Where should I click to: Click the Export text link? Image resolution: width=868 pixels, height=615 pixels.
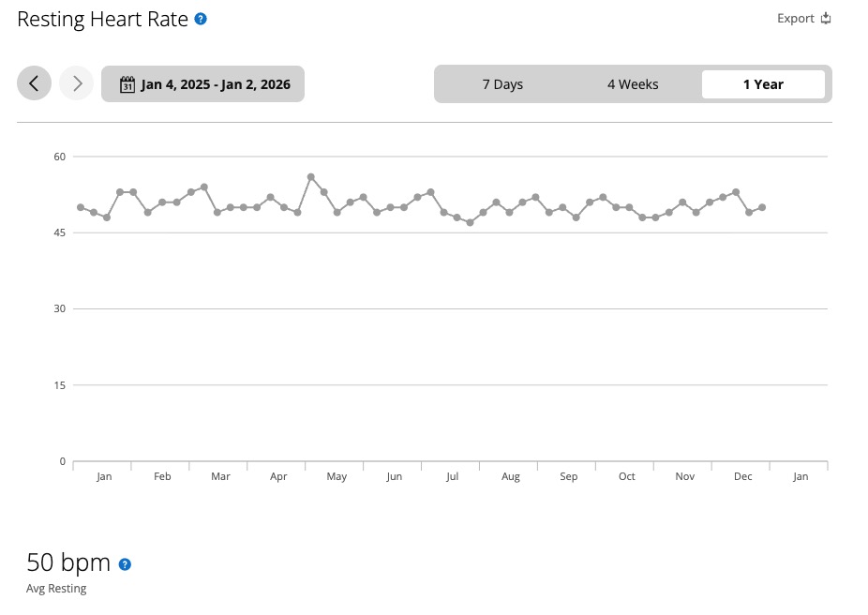795,19
